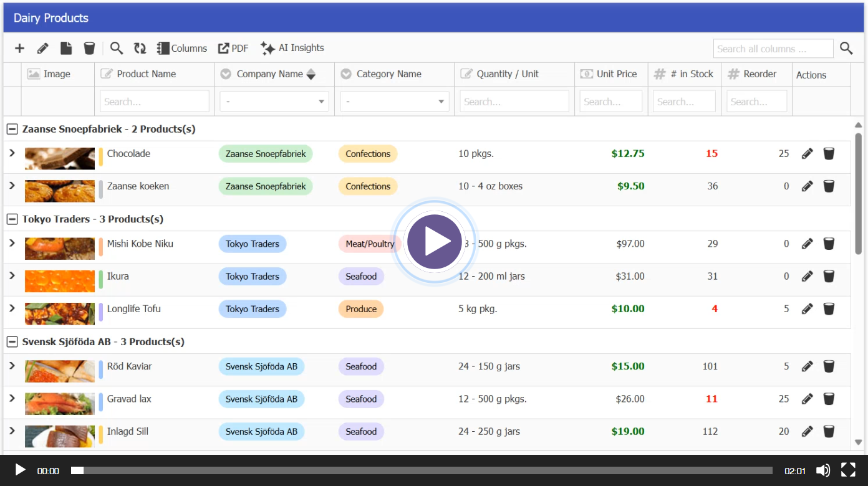Viewport: 868px width, 486px height.
Task: Expand details of Röd Kaviar row
Action: click(12, 366)
